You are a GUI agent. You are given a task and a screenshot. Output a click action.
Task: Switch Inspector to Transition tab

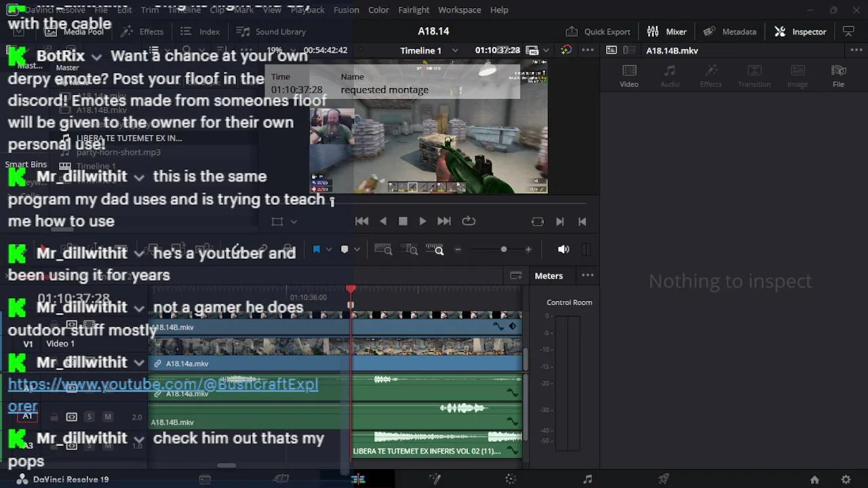(x=754, y=76)
